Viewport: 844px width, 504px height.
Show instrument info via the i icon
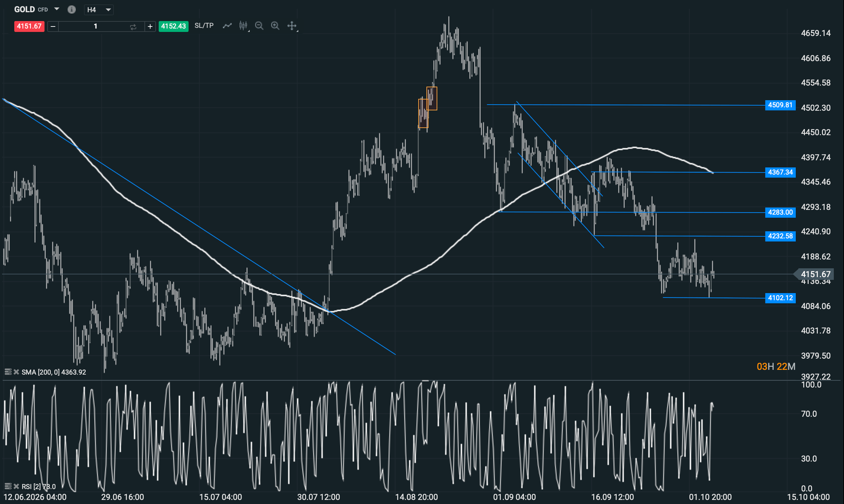71,10
